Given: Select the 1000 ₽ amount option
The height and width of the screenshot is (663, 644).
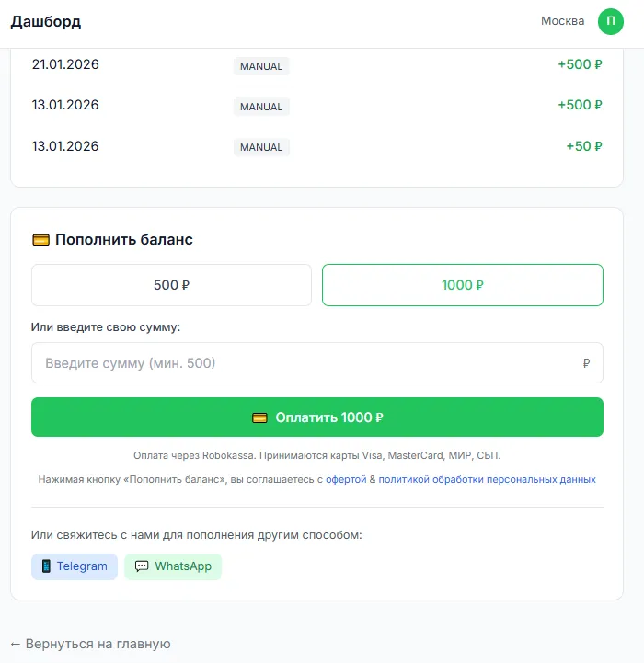Looking at the screenshot, I should [463, 285].
